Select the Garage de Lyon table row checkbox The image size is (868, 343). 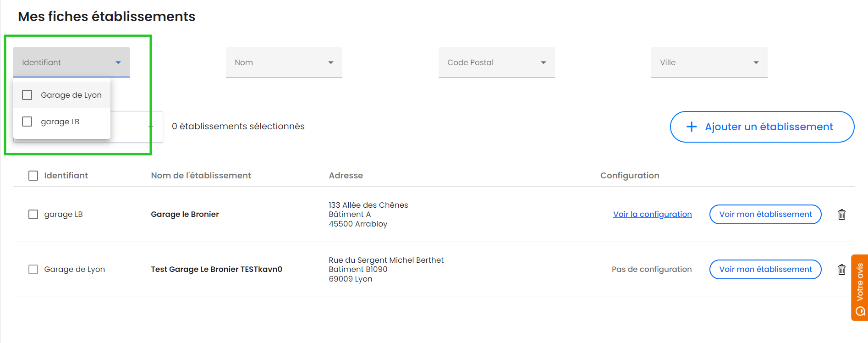[33, 269]
